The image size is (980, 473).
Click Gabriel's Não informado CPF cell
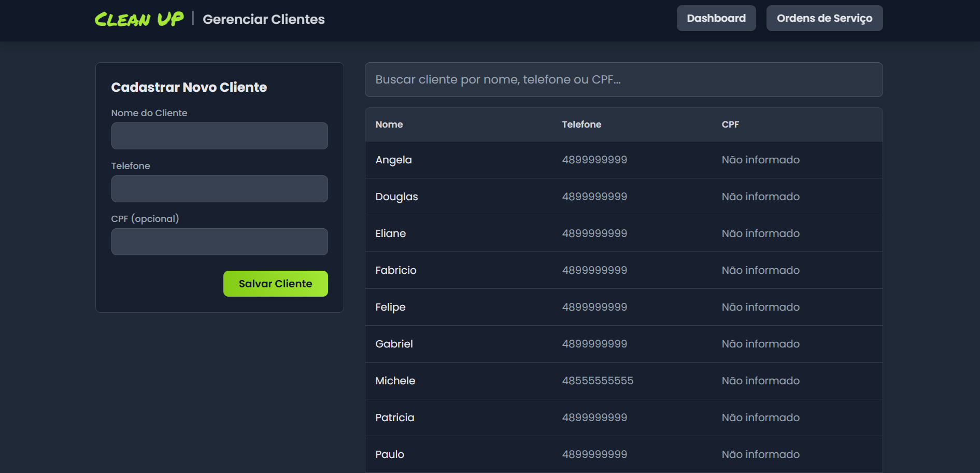tap(761, 344)
